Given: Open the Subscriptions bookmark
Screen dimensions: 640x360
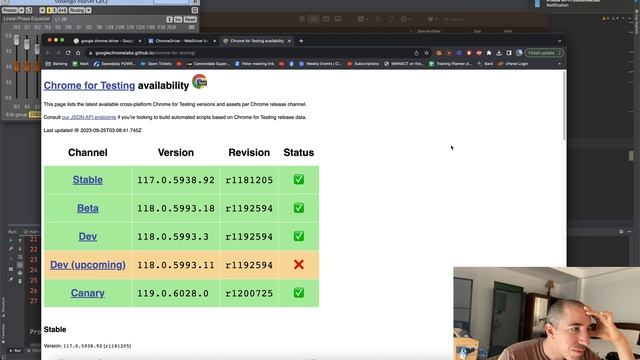Looking at the screenshot, I should click(363, 64).
